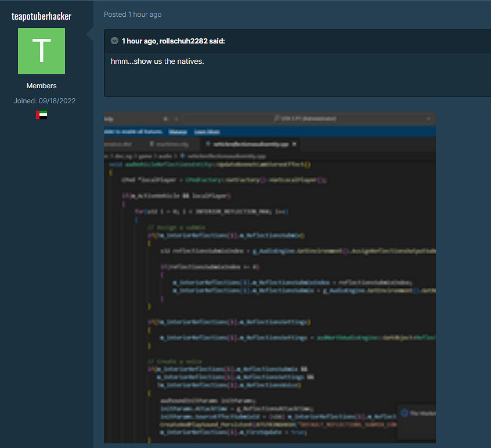Click the Members group label

pyautogui.click(x=41, y=86)
